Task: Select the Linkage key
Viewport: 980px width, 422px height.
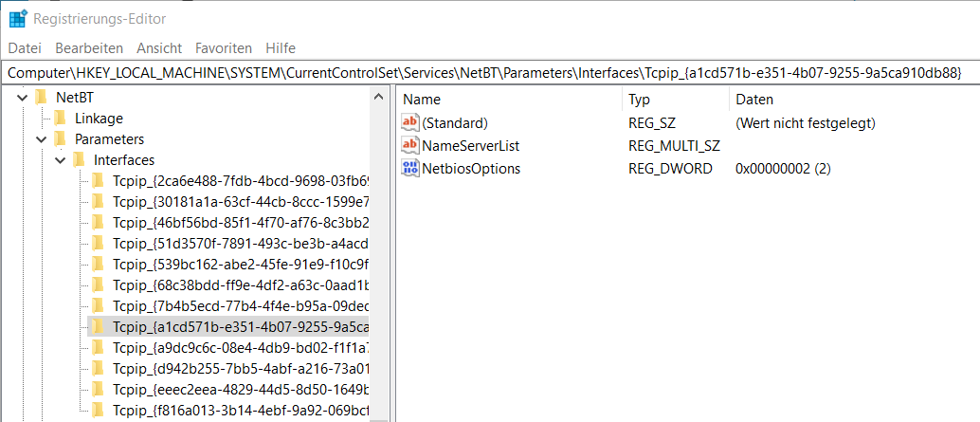Action: 99,119
